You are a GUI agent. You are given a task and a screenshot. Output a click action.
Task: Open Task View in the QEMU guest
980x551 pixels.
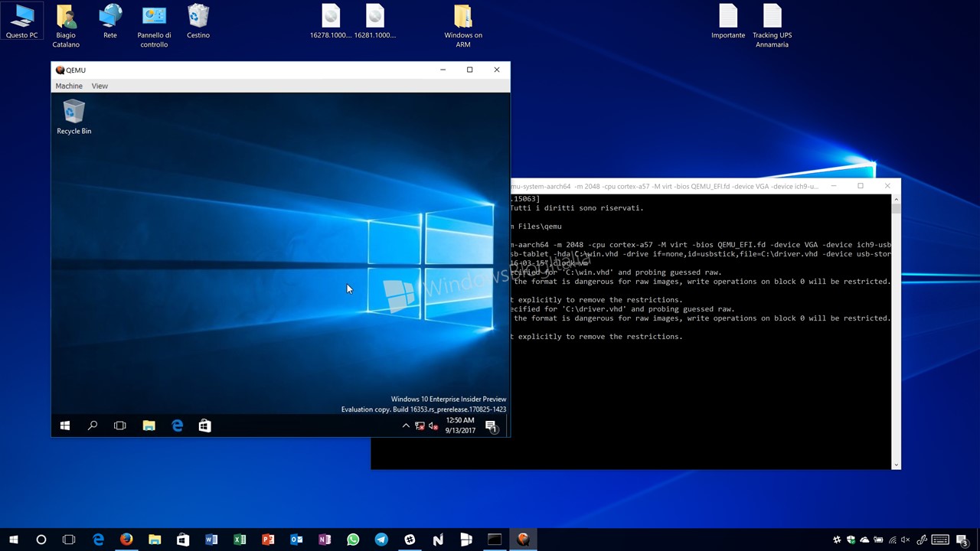[x=120, y=425]
